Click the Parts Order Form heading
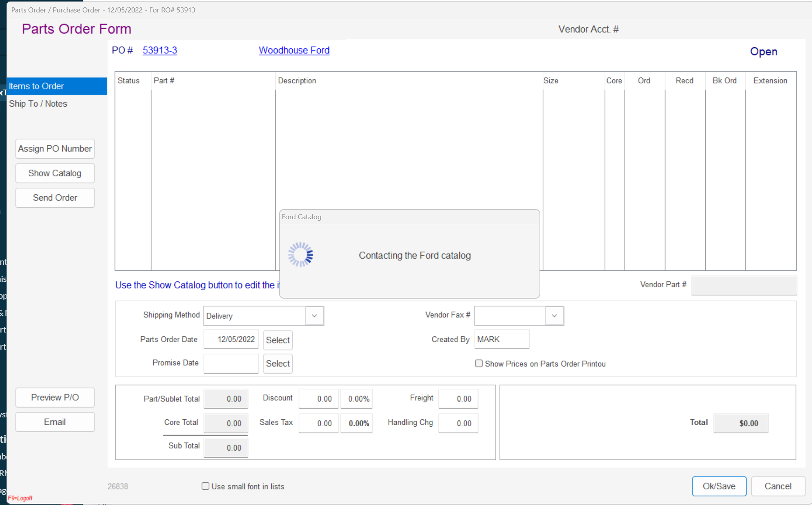812x505 pixels. 77,29
